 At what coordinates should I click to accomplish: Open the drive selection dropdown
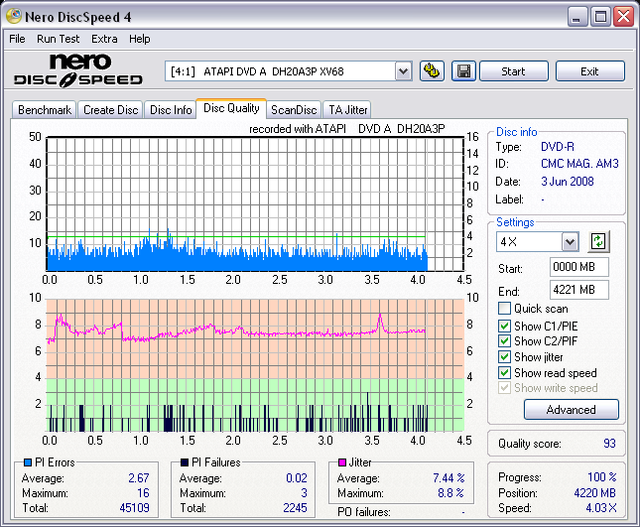(403, 71)
